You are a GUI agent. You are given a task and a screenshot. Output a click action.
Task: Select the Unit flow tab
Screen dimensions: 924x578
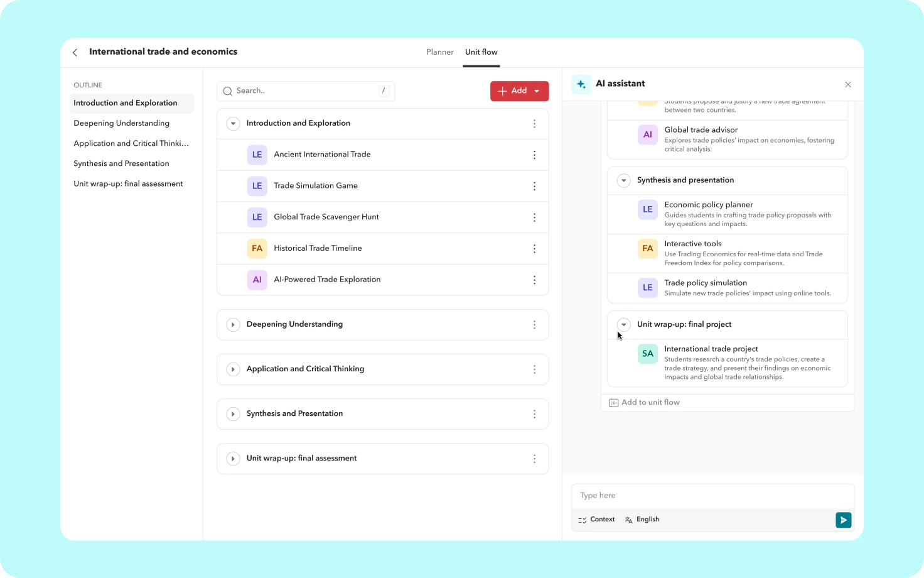(x=481, y=52)
